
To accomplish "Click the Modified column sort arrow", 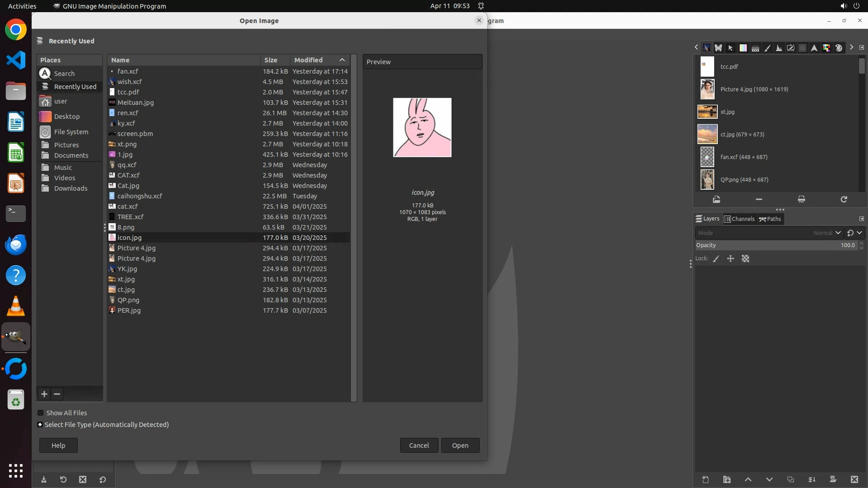I will (342, 60).
